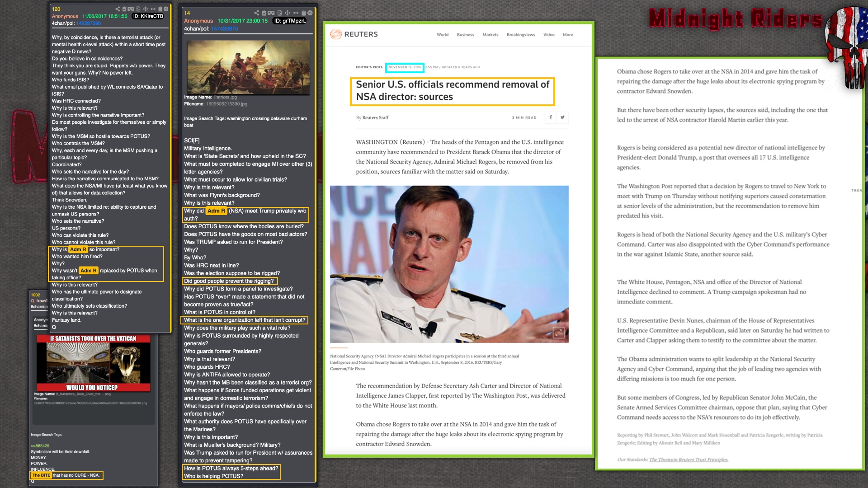Click the headline about NSA director removal
Screen dimensions: 868x488
[452, 91]
